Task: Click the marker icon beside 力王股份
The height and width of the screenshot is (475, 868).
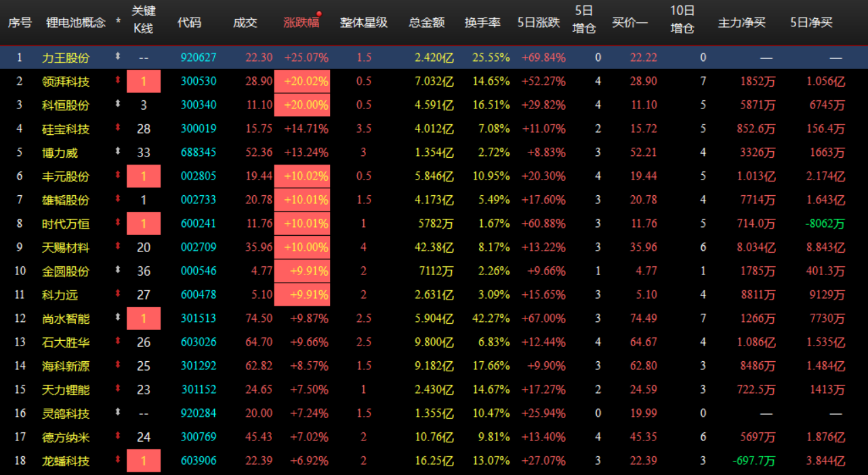Action: pyautogui.click(x=119, y=57)
